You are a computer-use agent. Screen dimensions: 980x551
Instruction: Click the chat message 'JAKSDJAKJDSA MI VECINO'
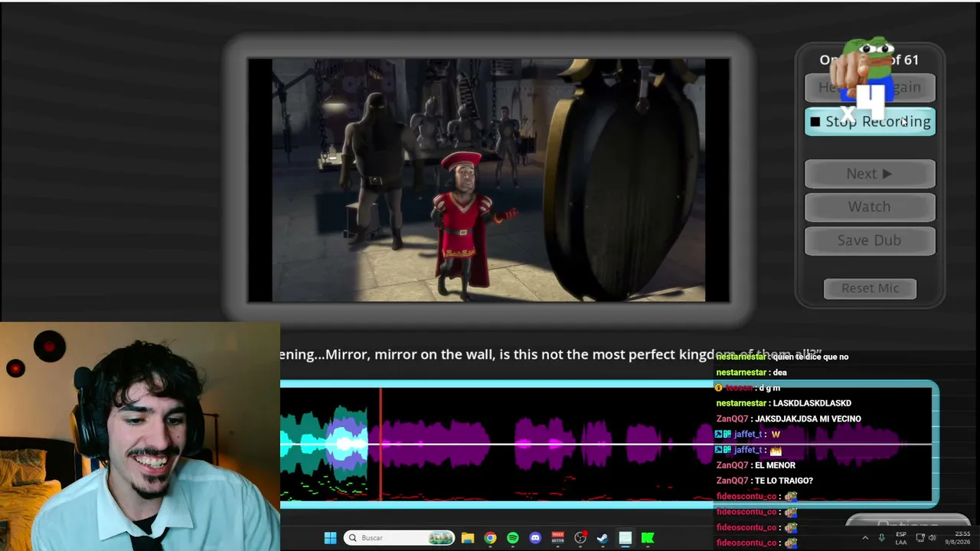tap(808, 419)
